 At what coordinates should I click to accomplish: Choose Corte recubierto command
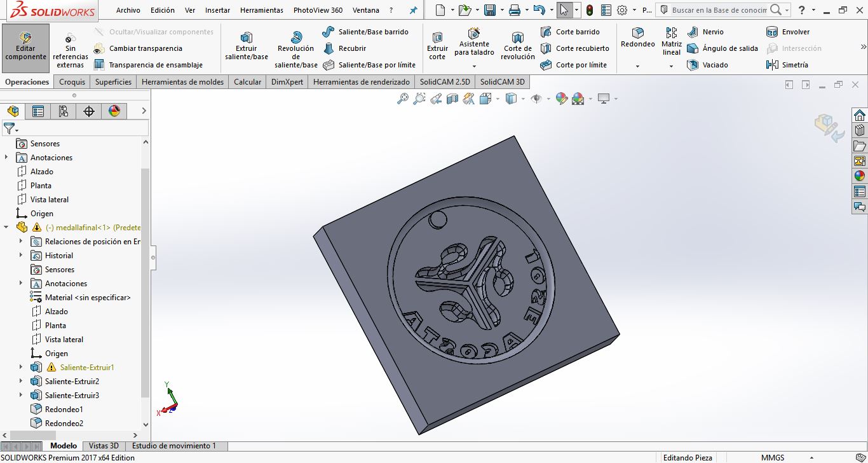574,48
